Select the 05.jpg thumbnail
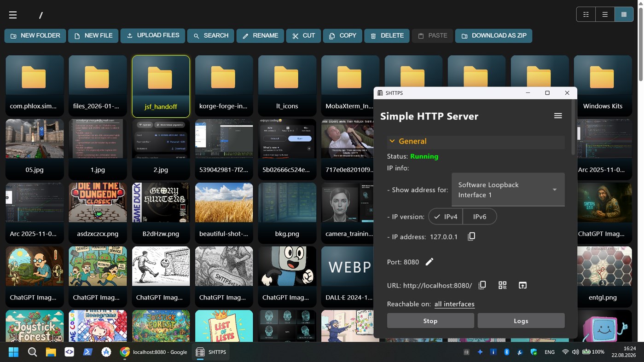Viewport: 644px width, 362px height. pyautogui.click(x=35, y=149)
